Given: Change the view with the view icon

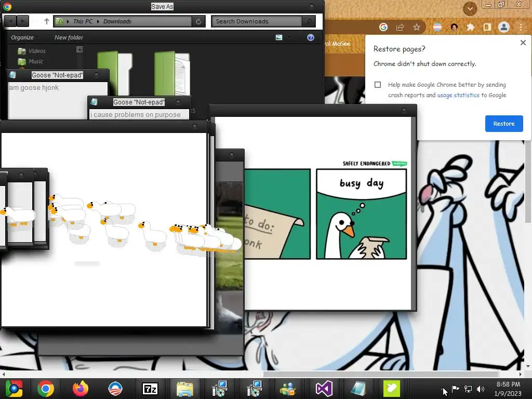Looking at the screenshot, I should (x=279, y=37).
